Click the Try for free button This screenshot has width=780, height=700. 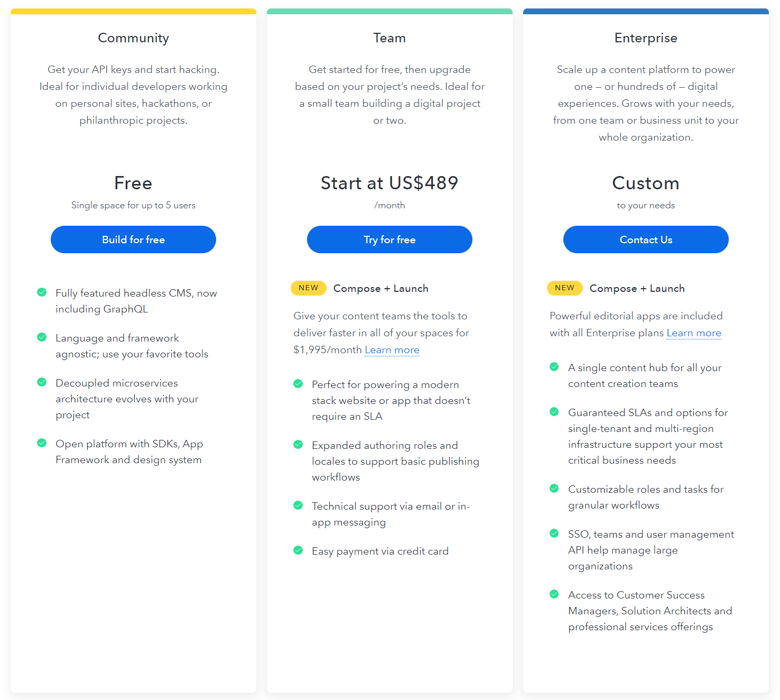(x=389, y=240)
